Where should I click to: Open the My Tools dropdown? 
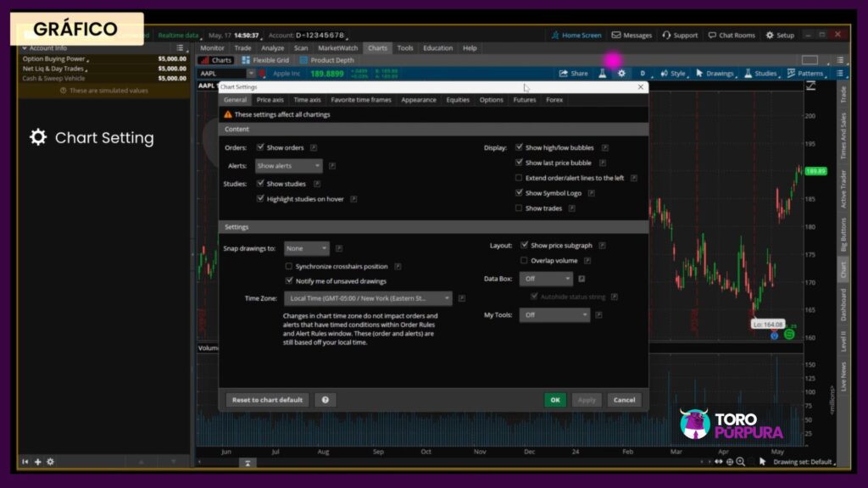[x=554, y=315]
